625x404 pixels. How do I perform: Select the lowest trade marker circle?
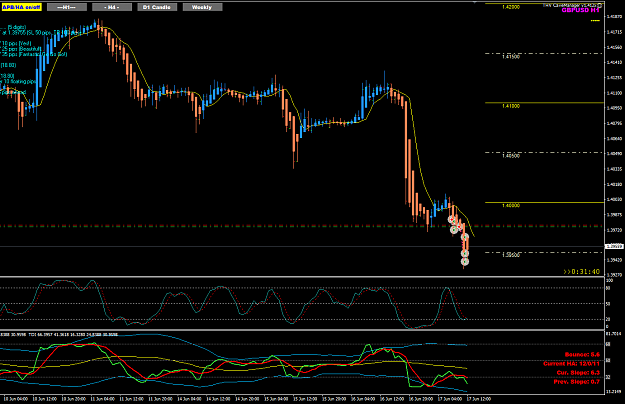click(x=465, y=262)
